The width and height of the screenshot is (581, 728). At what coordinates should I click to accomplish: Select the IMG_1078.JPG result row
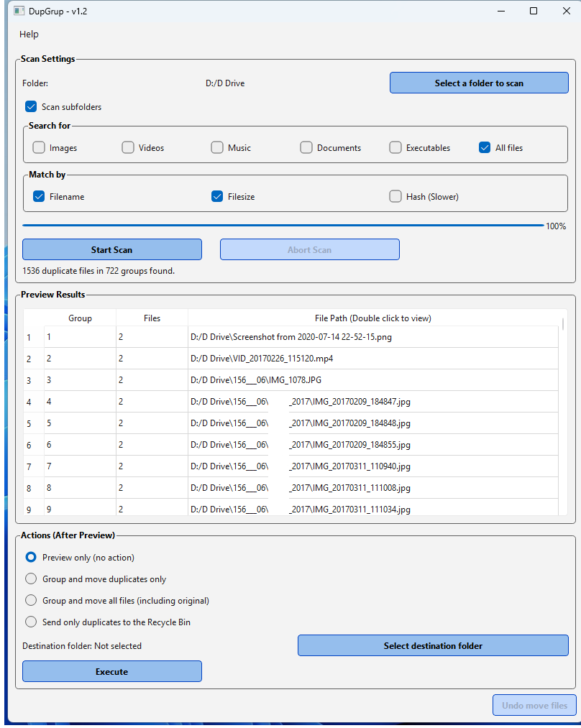tap(288, 379)
